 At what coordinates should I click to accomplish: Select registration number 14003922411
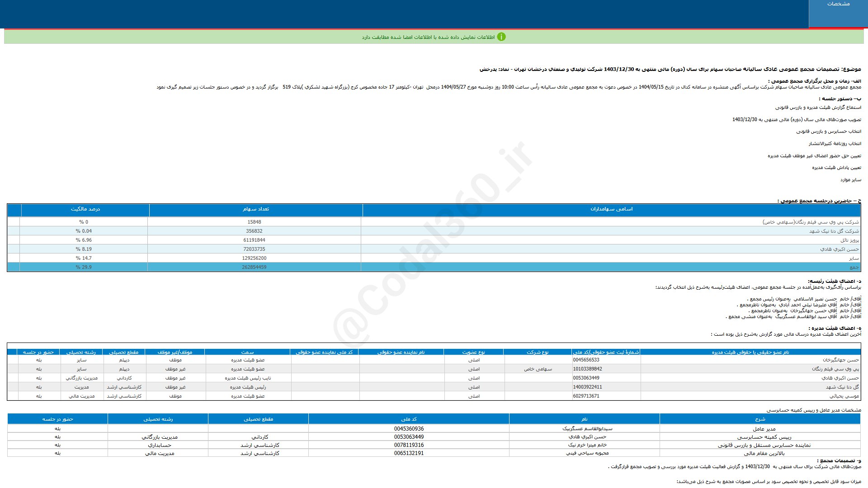point(587,387)
